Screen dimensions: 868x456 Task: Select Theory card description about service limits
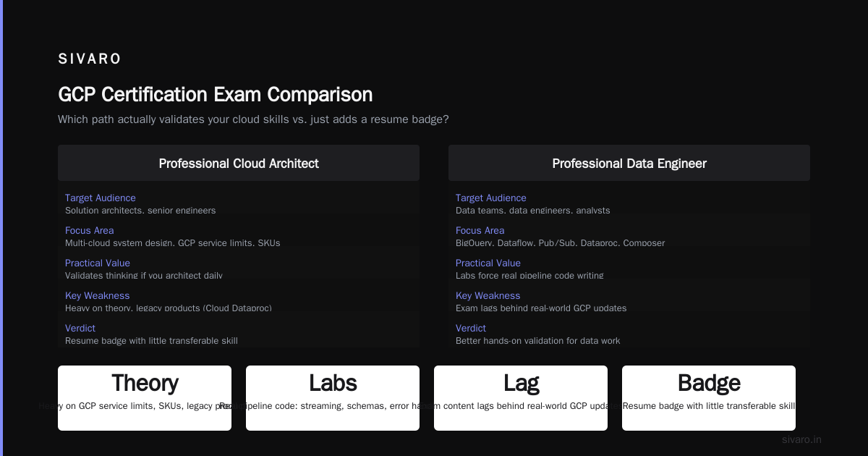coord(145,406)
